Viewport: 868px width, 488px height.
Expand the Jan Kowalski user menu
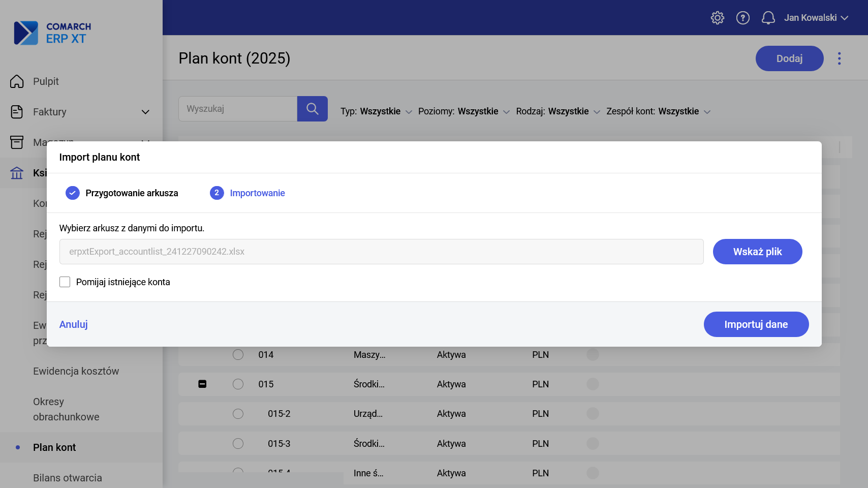(x=816, y=18)
